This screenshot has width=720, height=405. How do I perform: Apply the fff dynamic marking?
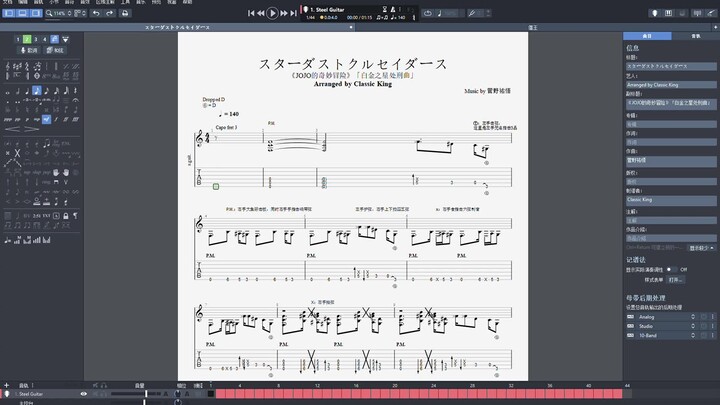[x=75, y=119]
